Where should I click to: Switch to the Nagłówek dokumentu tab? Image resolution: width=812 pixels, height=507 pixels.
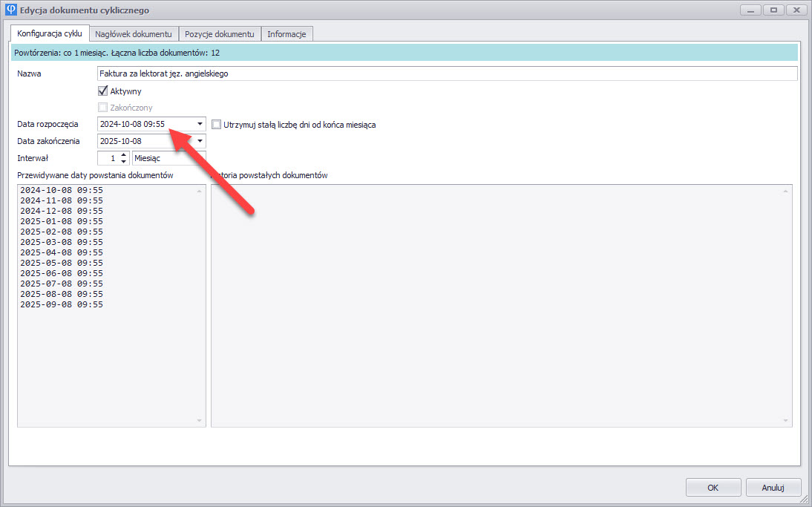(134, 34)
